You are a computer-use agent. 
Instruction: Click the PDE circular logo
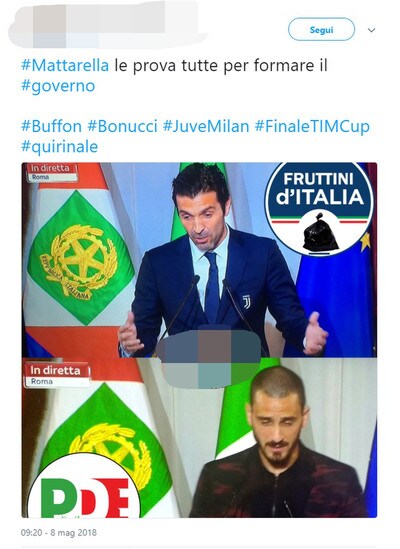click(84, 488)
